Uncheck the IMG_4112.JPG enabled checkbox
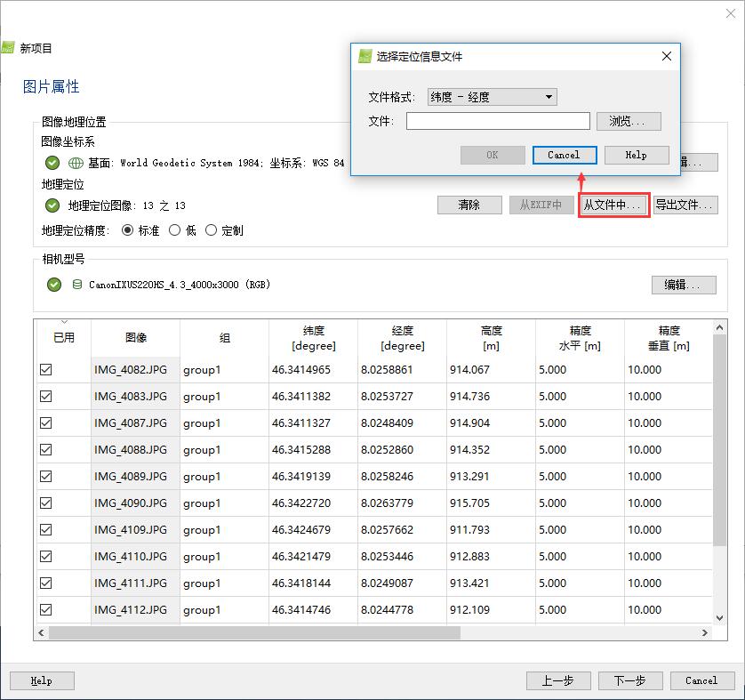Screen dimensions: 745x700 click(45, 609)
